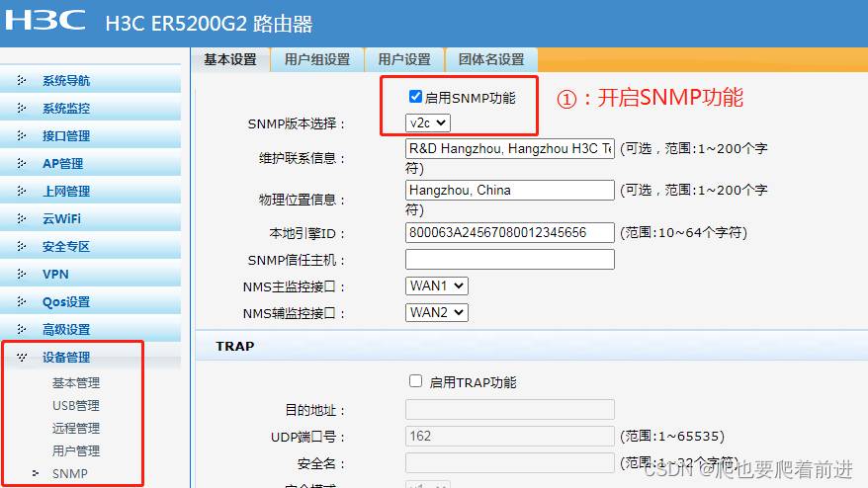Click arrow icon beside 云WiFi

click(22, 219)
